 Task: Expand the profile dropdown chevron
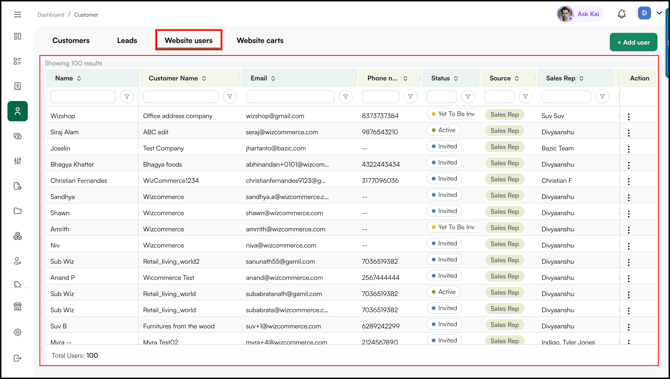(659, 13)
